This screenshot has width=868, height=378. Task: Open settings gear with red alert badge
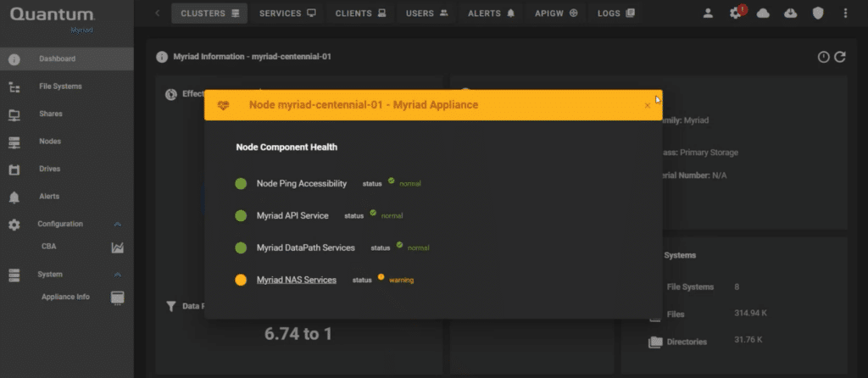pos(737,13)
